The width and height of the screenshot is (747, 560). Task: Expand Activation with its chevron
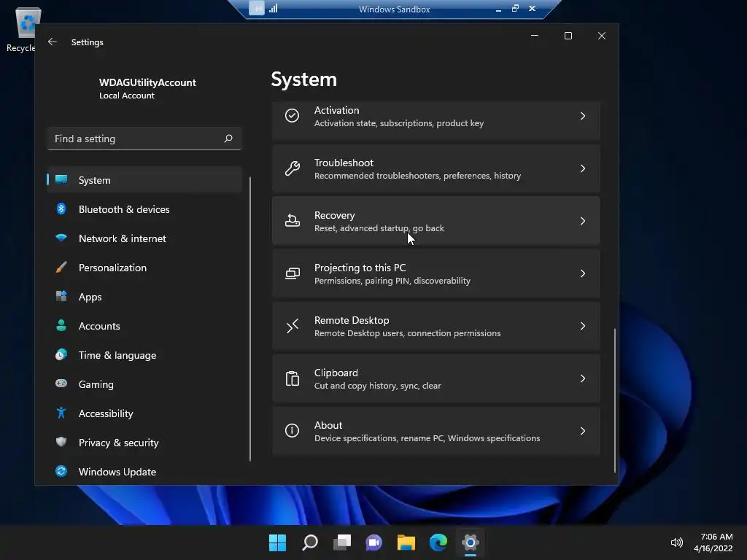[x=583, y=116]
